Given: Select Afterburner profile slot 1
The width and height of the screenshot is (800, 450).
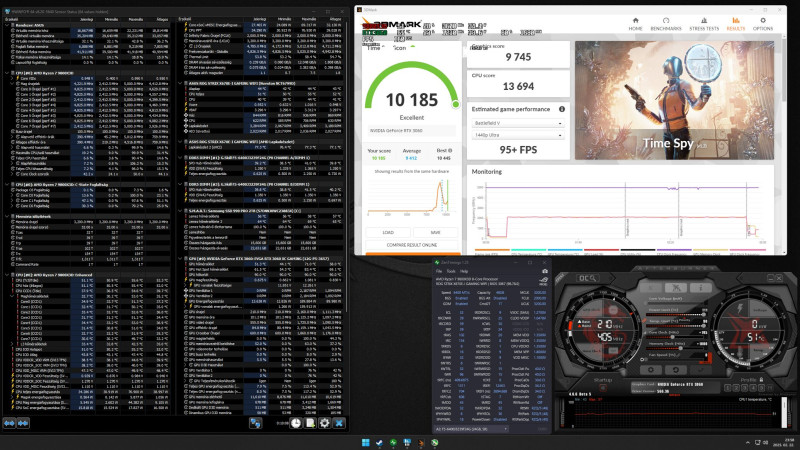Looking at the screenshot, I should tap(728, 388).
